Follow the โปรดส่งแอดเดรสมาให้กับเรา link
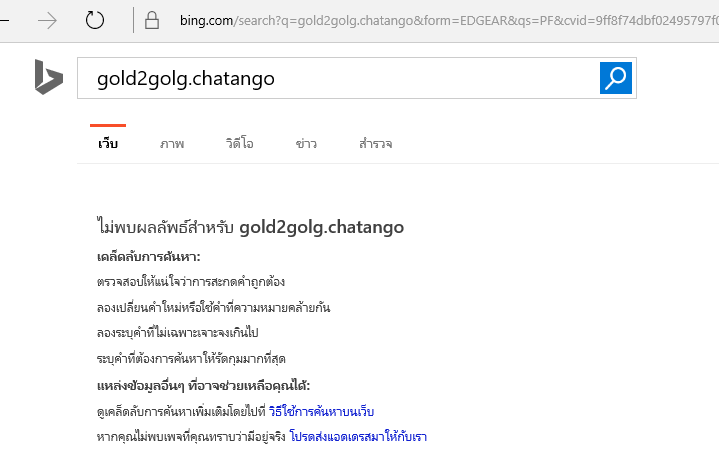This screenshot has width=719, height=469. [x=358, y=437]
